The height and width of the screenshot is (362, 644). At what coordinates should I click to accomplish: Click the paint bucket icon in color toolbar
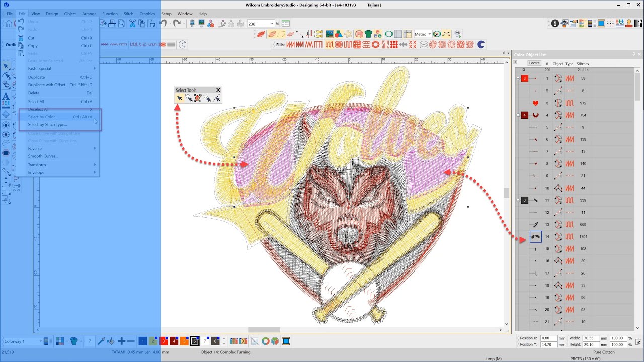pyautogui.click(x=111, y=341)
